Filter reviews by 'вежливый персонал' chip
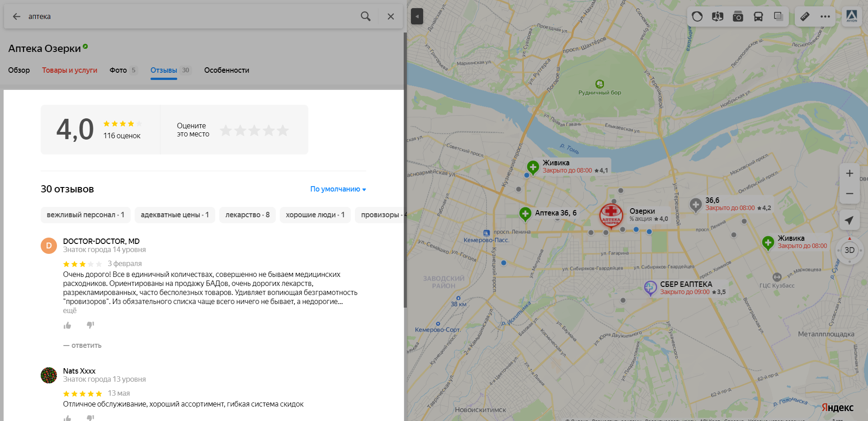 pyautogui.click(x=85, y=215)
